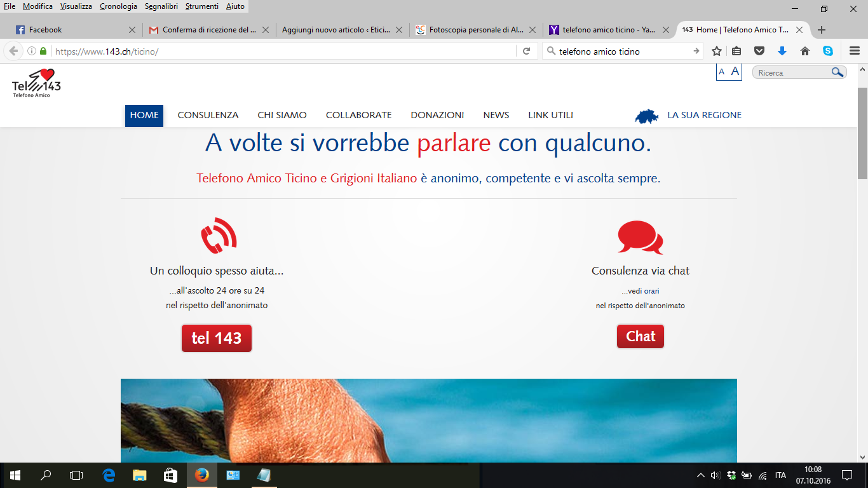Click the Switzerland map icon
Viewport: 868px width, 488px height.
coord(646,116)
